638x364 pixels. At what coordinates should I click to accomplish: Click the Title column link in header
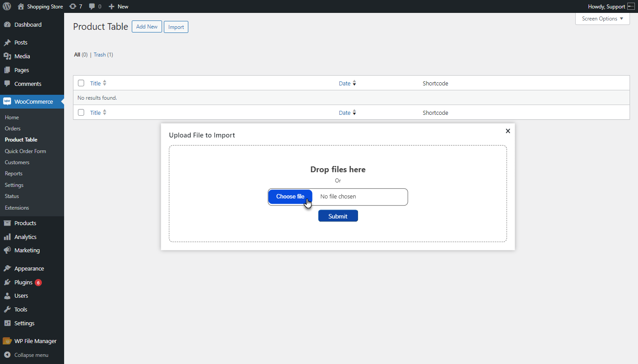pos(95,83)
